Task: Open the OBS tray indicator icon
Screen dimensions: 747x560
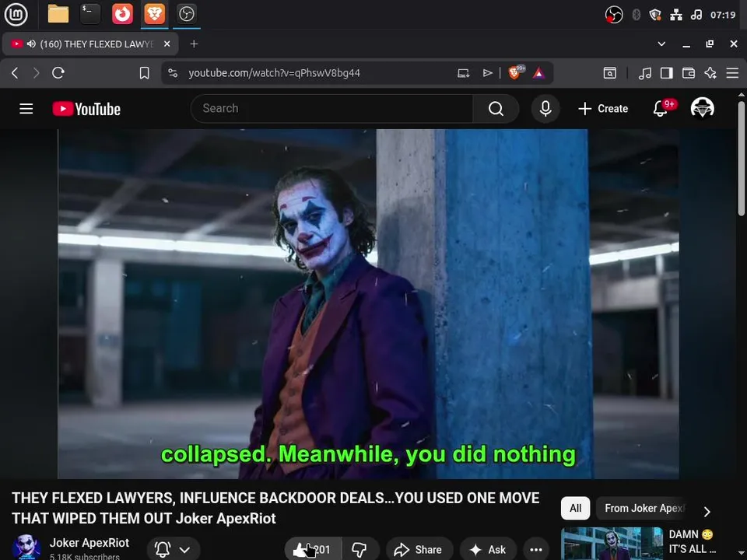Action: pos(614,15)
